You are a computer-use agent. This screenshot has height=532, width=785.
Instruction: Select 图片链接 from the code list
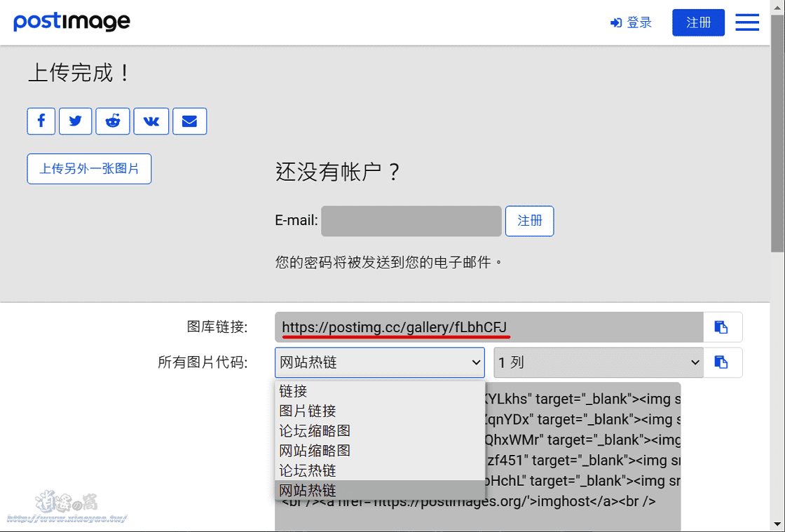(306, 411)
